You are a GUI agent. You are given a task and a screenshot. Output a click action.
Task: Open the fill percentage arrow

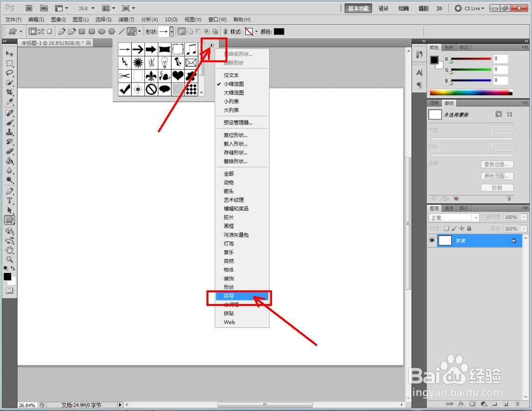click(524, 229)
